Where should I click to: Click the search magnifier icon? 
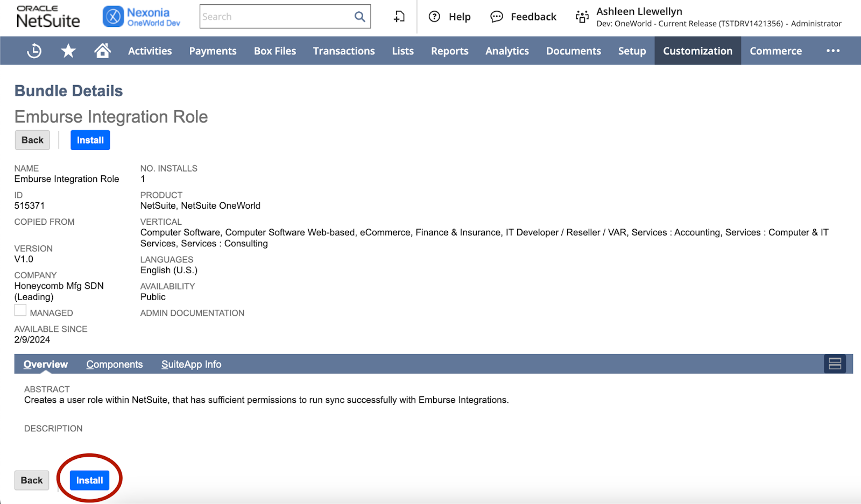(x=359, y=17)
